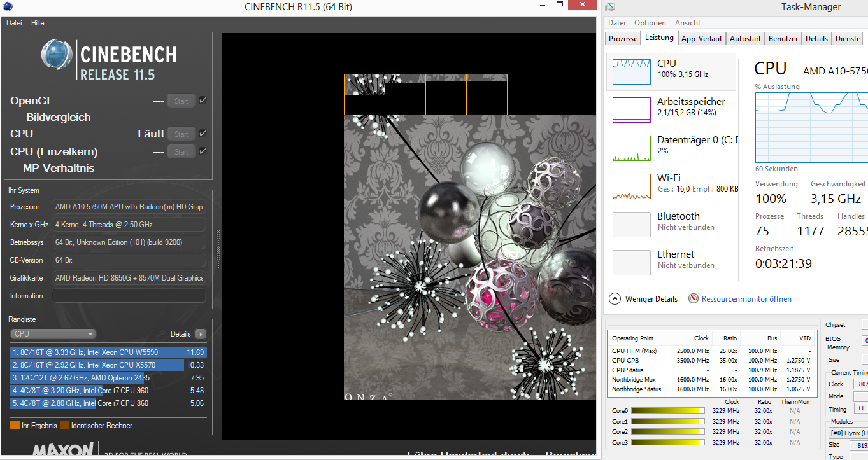Click the arrow icon next to Details in Rangliste

pos(201,334)
